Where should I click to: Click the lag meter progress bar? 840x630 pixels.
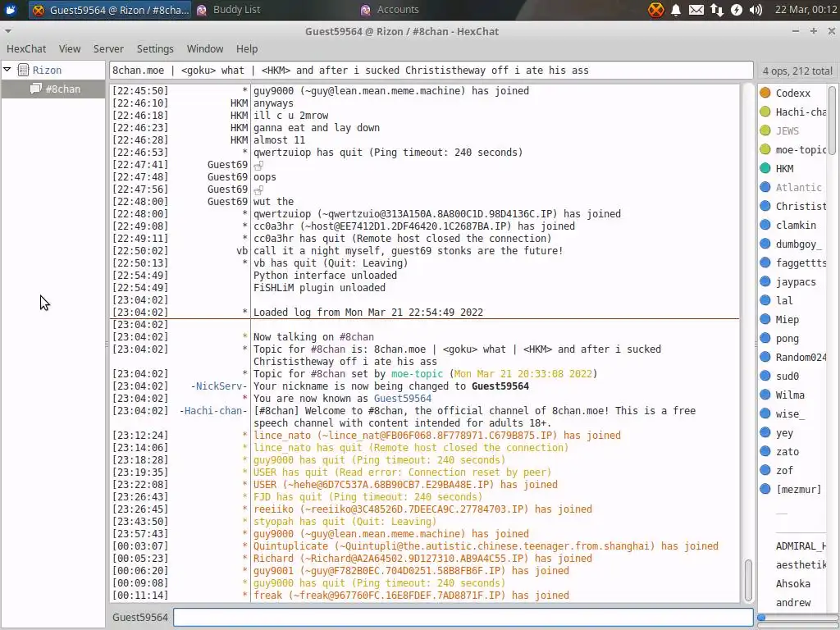[798, 617]
